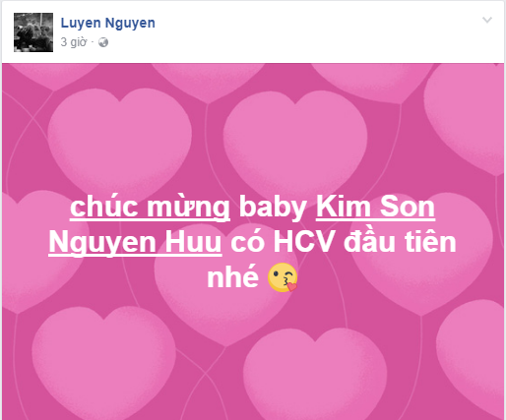Click the heart balloon in the bottom-left background
This screenshot has height=420, width=506.
click(103, 361)
